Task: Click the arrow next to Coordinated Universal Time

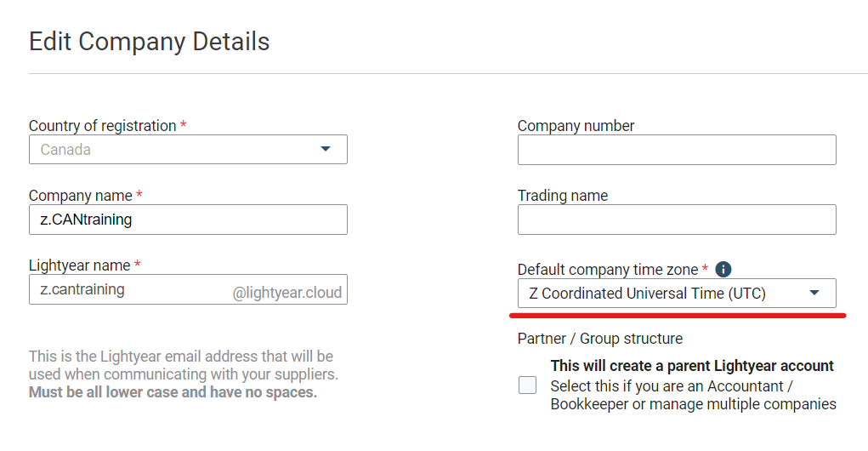Action: 814,293
